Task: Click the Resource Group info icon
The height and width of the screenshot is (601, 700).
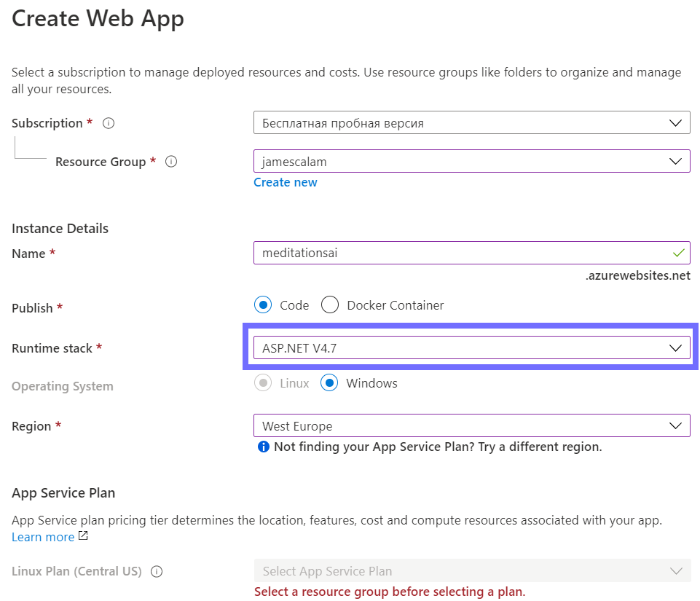Action: click(x=172, y=162)
